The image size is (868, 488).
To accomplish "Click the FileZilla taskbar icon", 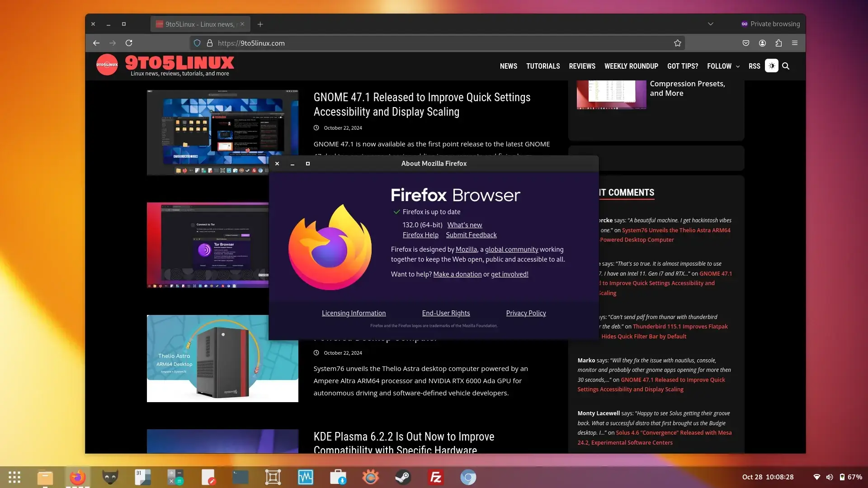I will click(x=436, y=477).
